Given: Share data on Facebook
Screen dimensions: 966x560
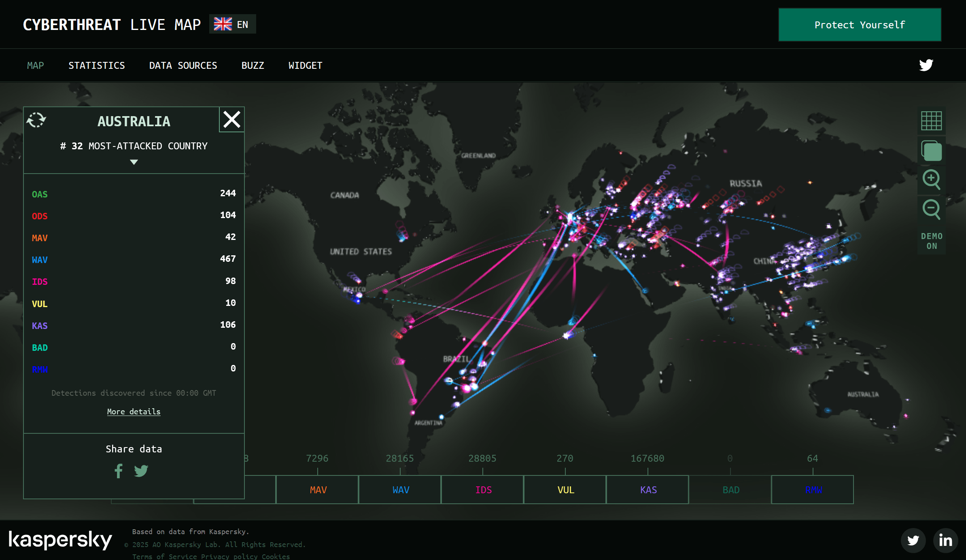Looking at the screenshot, I should click(119, 471).
